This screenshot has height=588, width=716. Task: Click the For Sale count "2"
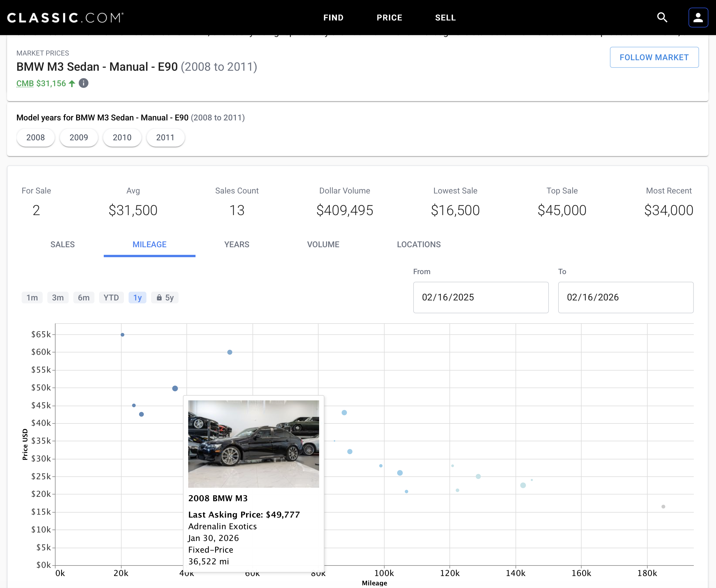(36, 210)
